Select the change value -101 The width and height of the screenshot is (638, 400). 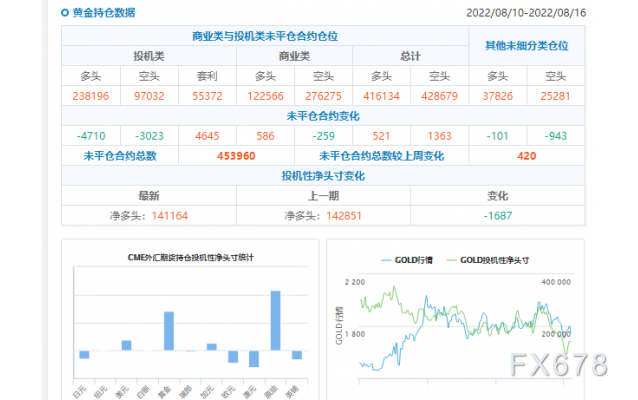pos(498,136)
